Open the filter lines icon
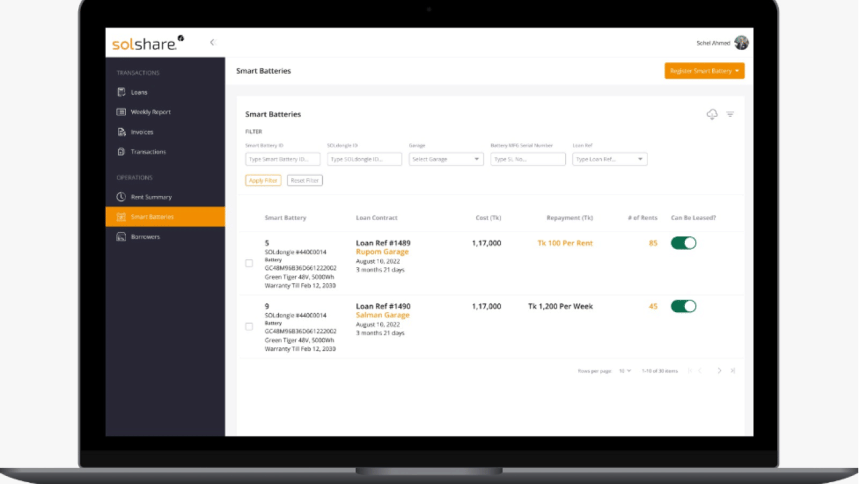This screenshot has height=484, width=860. pyautogui.click(x=730, y=115)
